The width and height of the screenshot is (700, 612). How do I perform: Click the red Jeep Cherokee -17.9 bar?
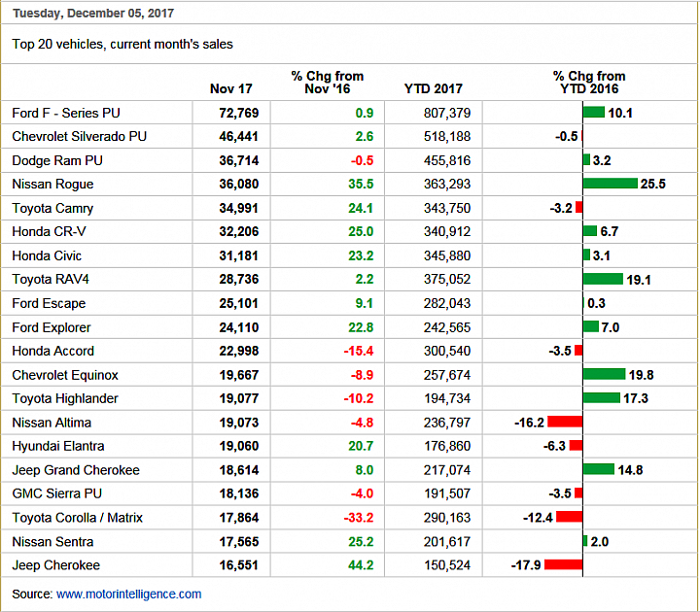click(563, 564)
